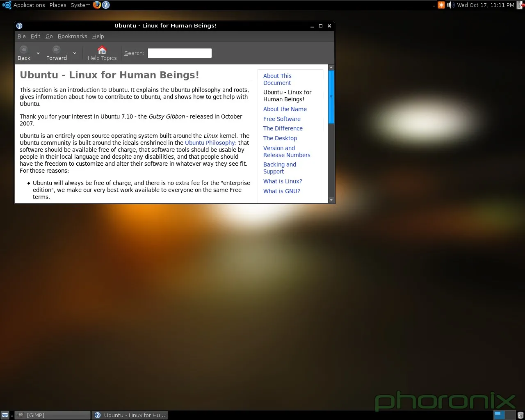Click the date and time clock
Image resolution: width=525 pixels, height=420 pixels.
[486, 5]
